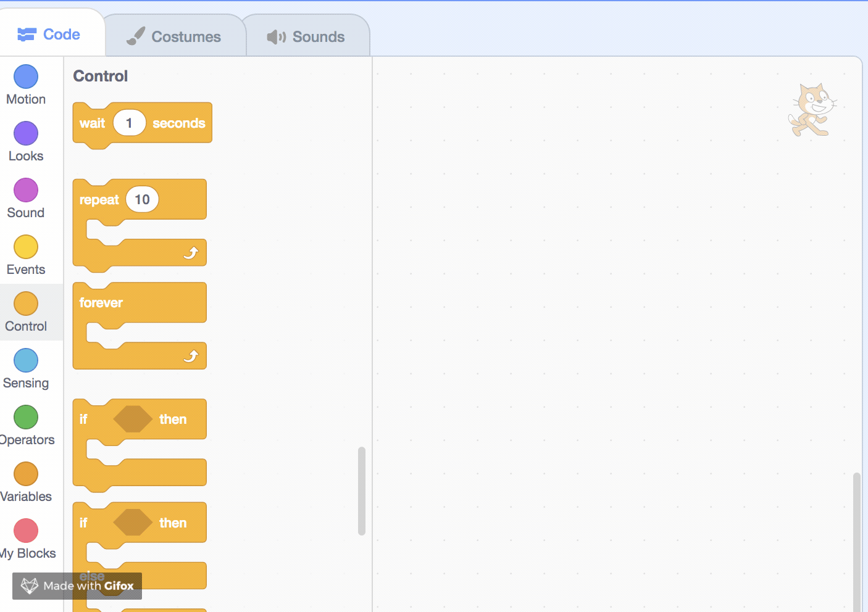The width and height of the screenshot is (868, 612).
Task: Click the seconds input in the wait block
Action: 129,123
